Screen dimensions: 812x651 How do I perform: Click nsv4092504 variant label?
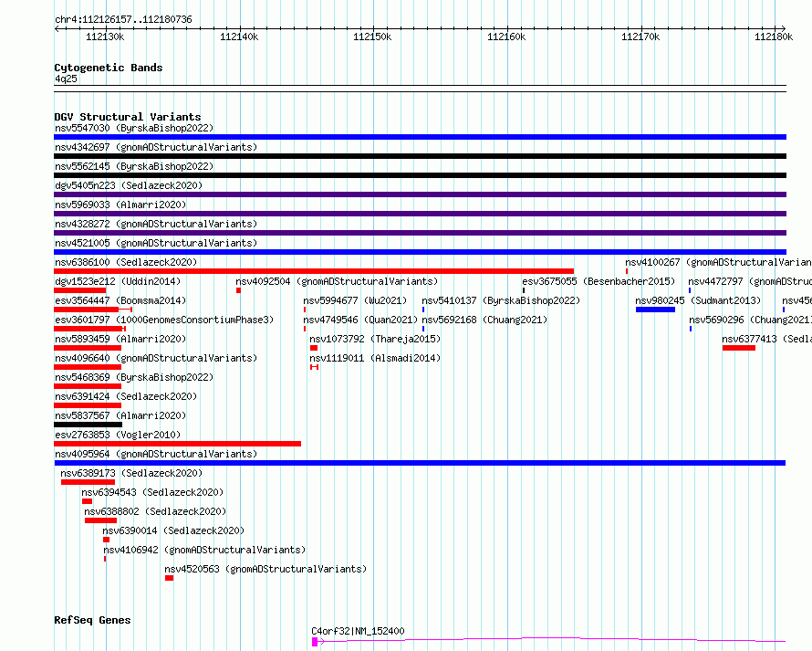coord(337,281)
